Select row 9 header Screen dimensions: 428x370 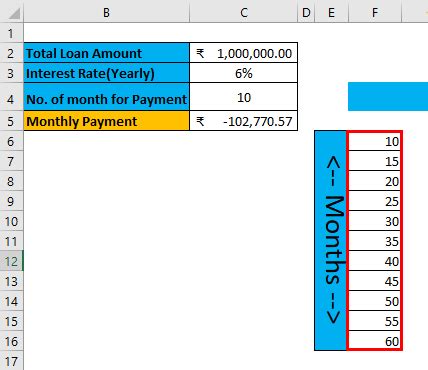click(x=11, y=201)
